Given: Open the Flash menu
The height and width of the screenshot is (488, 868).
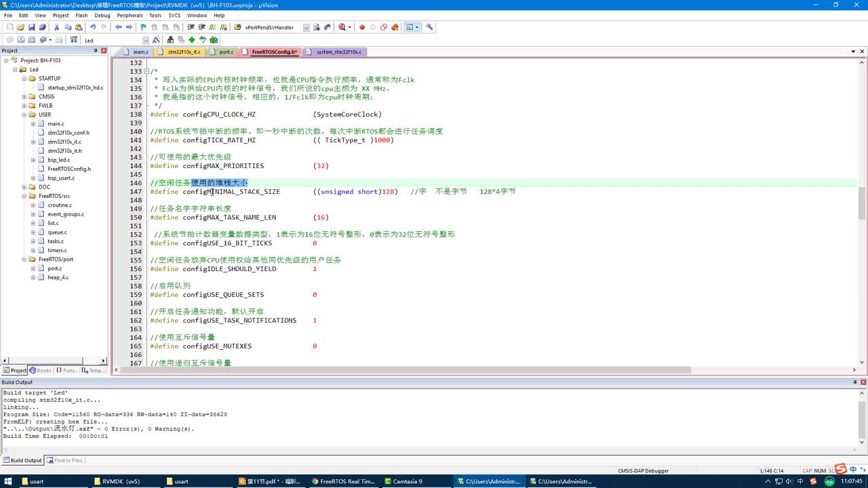Looking at the screenshot, I should point(81,15).
